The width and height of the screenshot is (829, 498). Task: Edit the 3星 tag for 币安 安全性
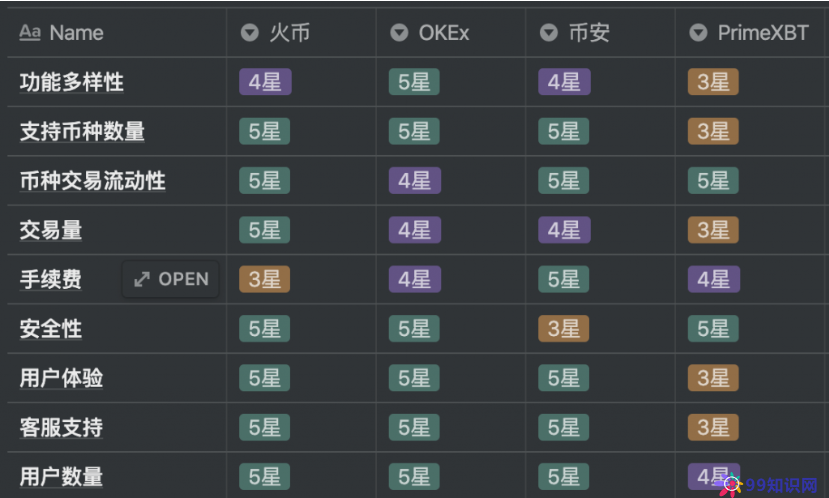coord(564,328)
